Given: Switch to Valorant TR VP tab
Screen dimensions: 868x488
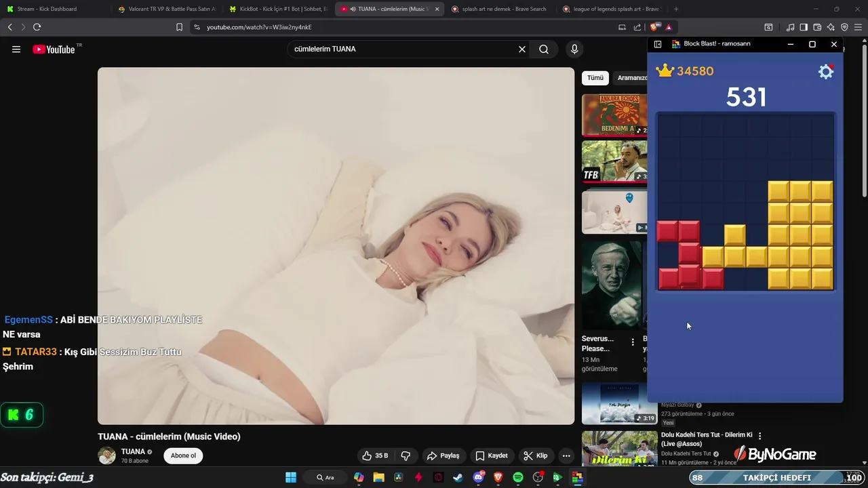Looking at the screenshot, I should pyautogui.click(x=167, y=9).
